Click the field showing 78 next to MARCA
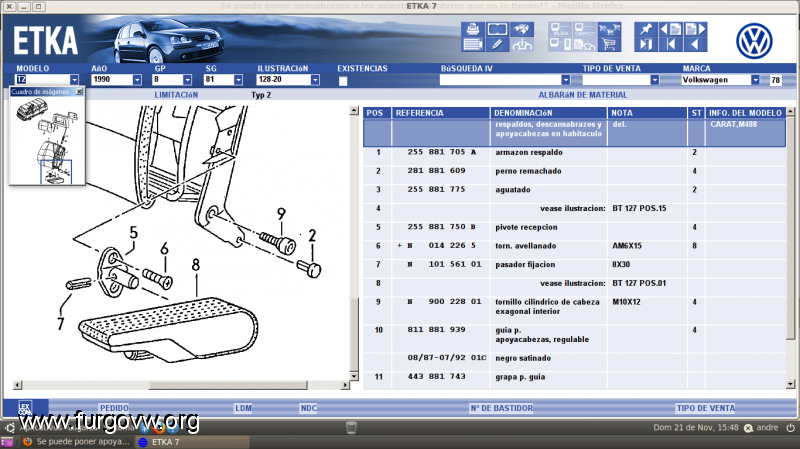This screenshot has width=800, height=449. (x=776, y=80)
